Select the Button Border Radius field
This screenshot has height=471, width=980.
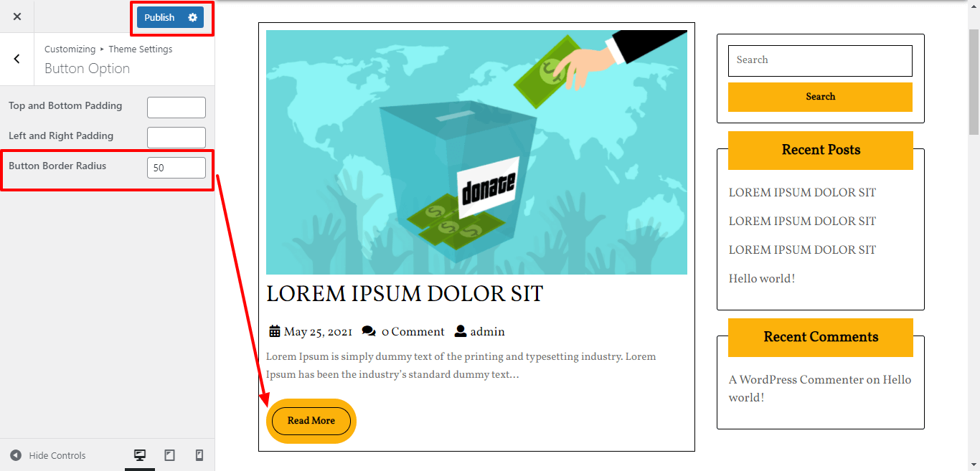(x=176, y=168)
